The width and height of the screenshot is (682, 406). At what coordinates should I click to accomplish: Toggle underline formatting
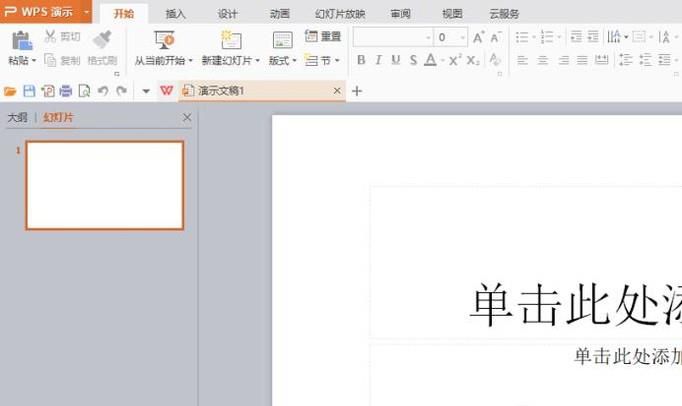pyautogui.click(x=395, y=60)
